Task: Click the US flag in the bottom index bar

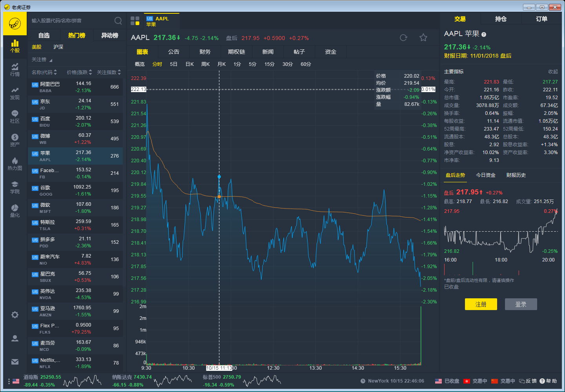Action: point(16,381)
